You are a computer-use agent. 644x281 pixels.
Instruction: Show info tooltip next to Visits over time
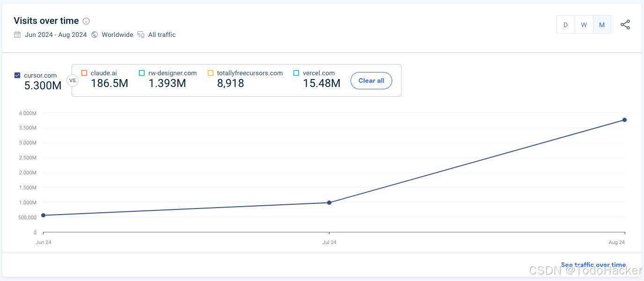click(86, 21)
